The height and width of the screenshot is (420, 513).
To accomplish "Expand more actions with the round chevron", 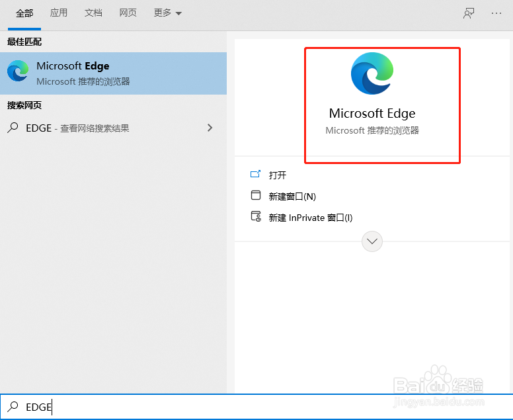I will [x=372, y=241].
